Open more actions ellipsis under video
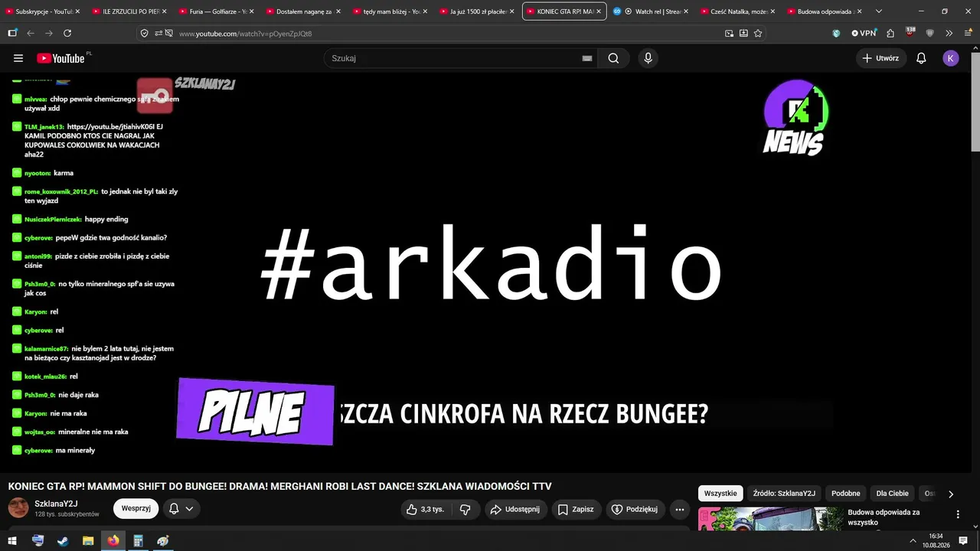Viewport: 980px width, 551px height. pos(679,510)
